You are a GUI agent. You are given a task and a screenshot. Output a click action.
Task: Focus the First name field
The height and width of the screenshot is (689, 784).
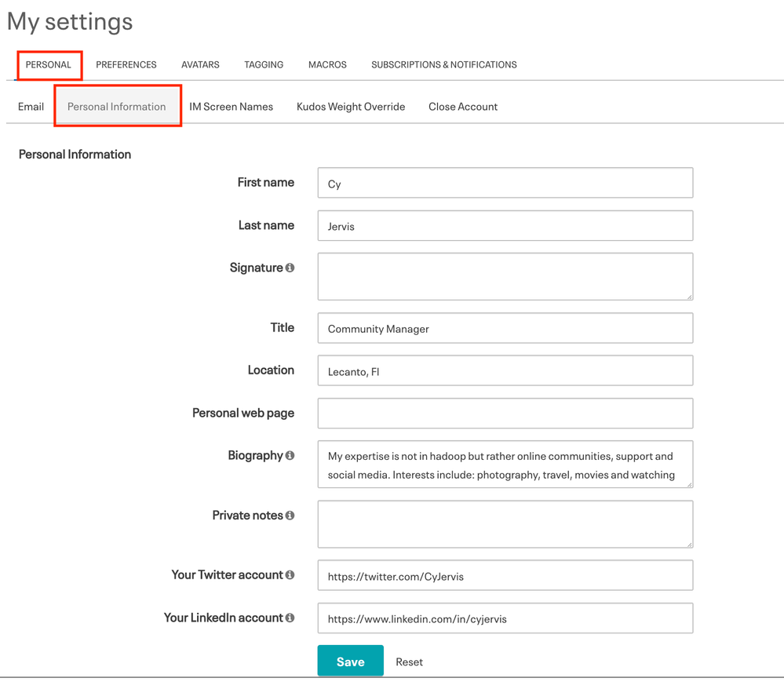click(505, 183)
